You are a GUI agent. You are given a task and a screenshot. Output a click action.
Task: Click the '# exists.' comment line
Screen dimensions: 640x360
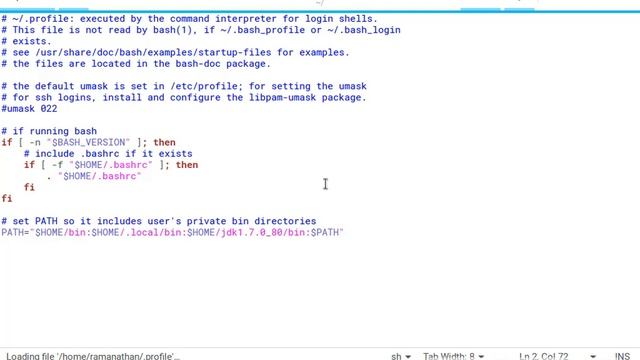(x=26, y=41)
